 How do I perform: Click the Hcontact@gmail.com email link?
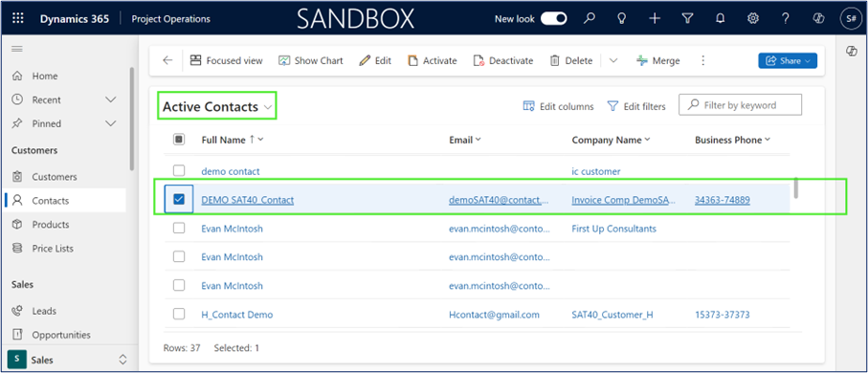coord(494,315)
